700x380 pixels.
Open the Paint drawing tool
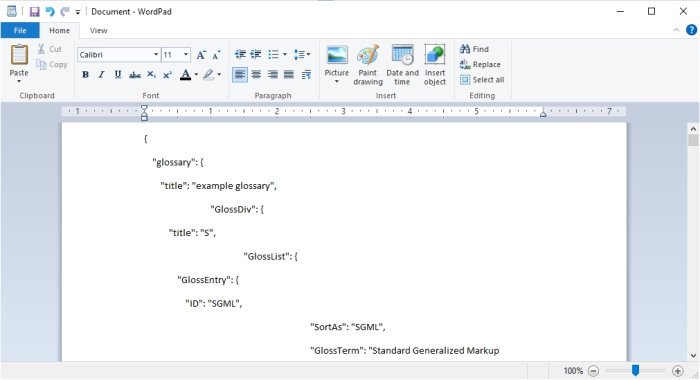368,65
